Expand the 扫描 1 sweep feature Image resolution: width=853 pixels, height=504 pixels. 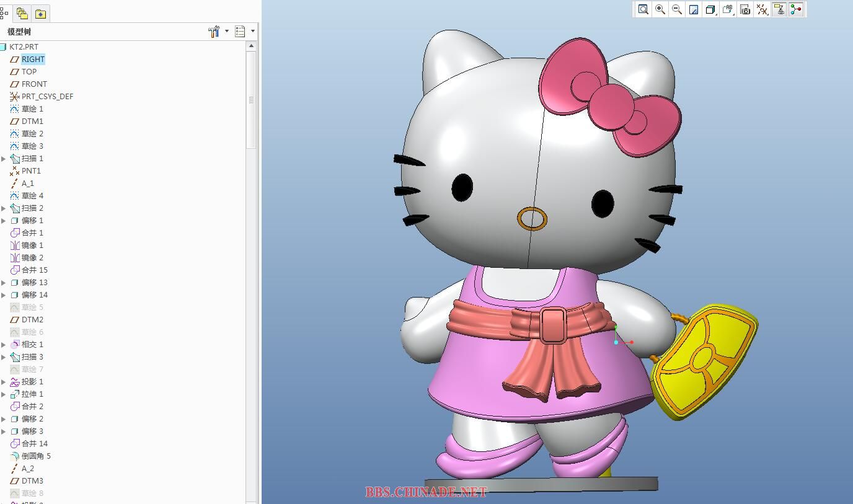point(4,159)
